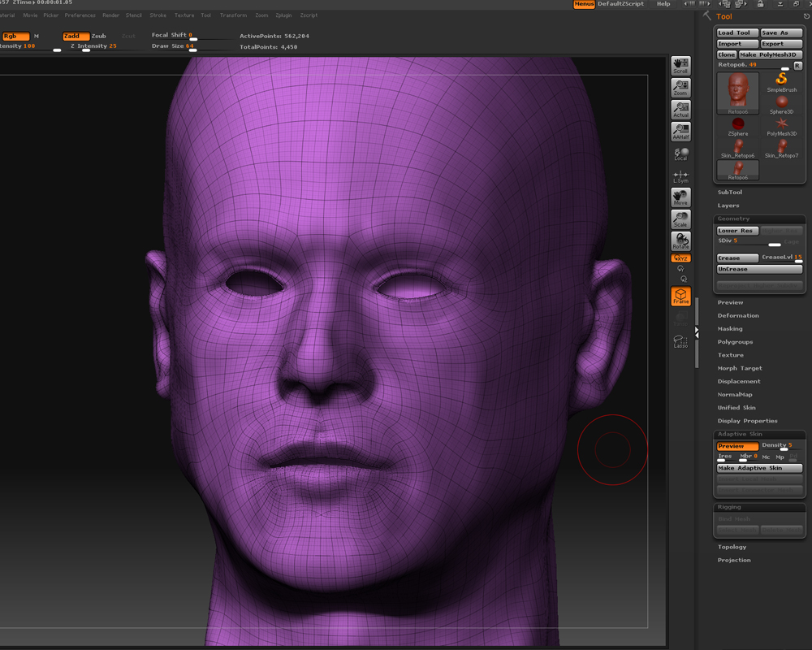Click the Make Adaptive Skin button
Image resolution: width=812 pixels, height=650 pixels.
tap(759, 468)
